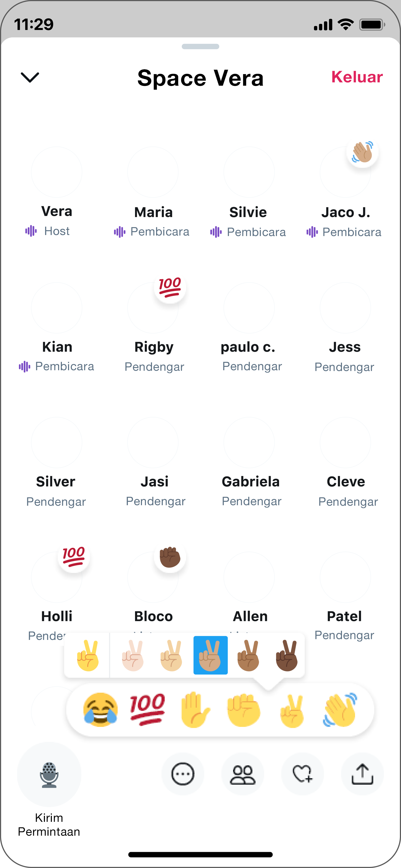Open host Vera's profile avatar
This screenshot has width=401, height=868.
click(57, 172)
